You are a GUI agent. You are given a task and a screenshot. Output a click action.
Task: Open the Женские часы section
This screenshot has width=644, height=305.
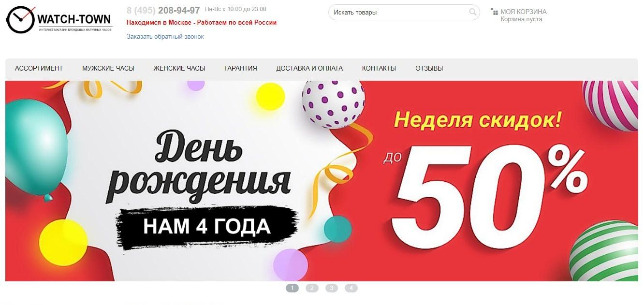click(x=179, y=68)
